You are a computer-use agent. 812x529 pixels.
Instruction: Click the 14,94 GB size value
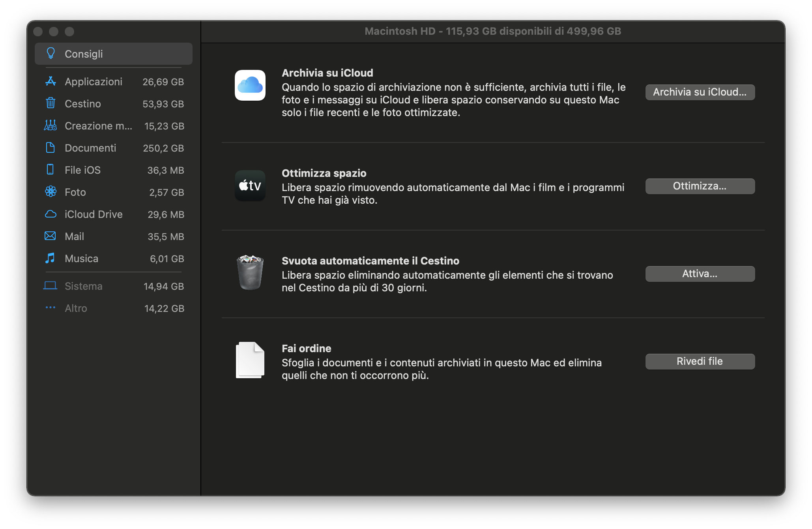tap(164, 286)
